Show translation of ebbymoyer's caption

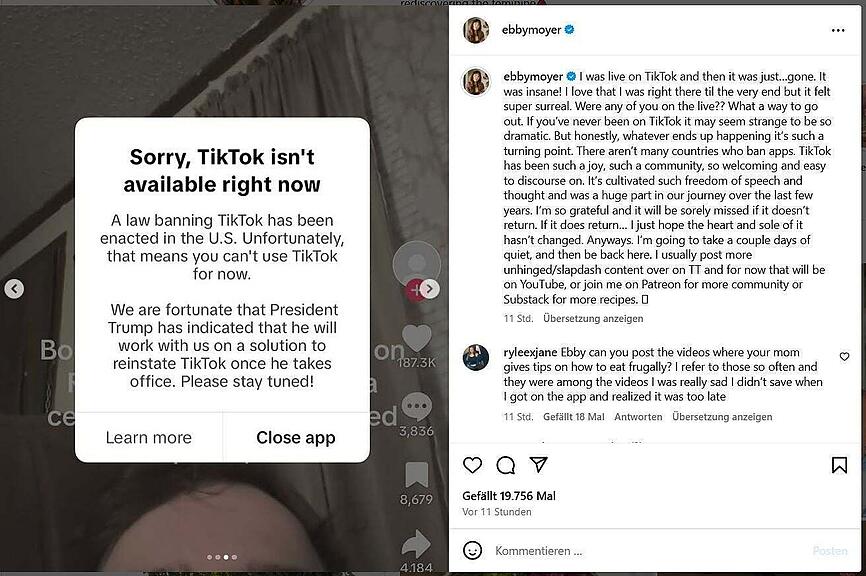click(593, 319)
